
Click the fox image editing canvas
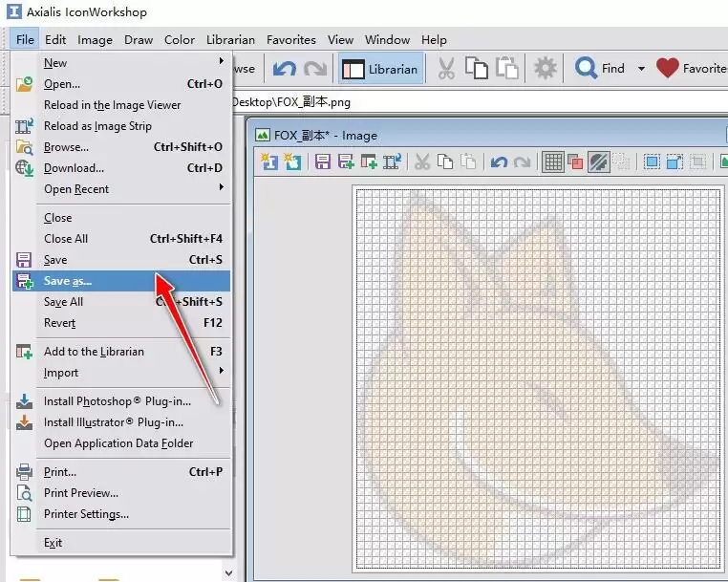tap(538, 378)
